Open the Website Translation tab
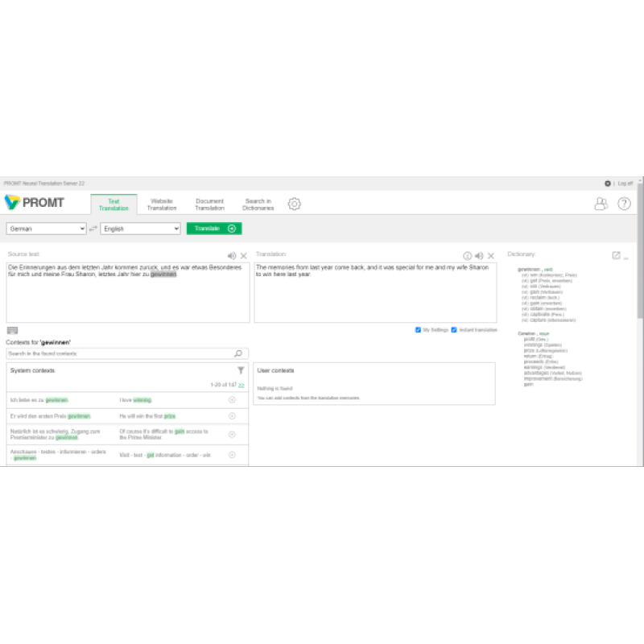Image resolution: width=644 pixels, height=644 pixels. pyautogui.click(x=162, y=204)
